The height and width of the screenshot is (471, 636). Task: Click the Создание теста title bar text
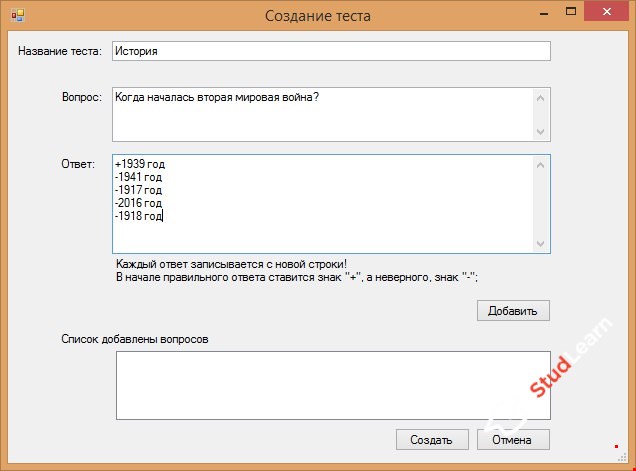[317, 15]
